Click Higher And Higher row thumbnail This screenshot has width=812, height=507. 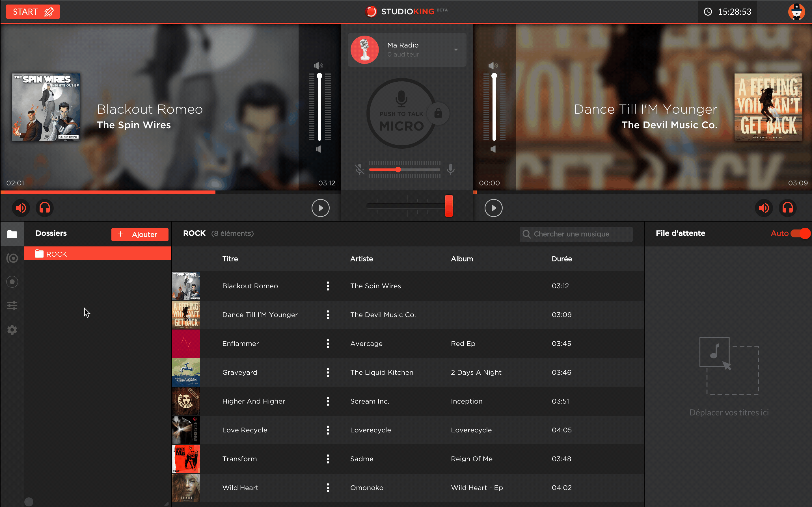click(186, 401)
